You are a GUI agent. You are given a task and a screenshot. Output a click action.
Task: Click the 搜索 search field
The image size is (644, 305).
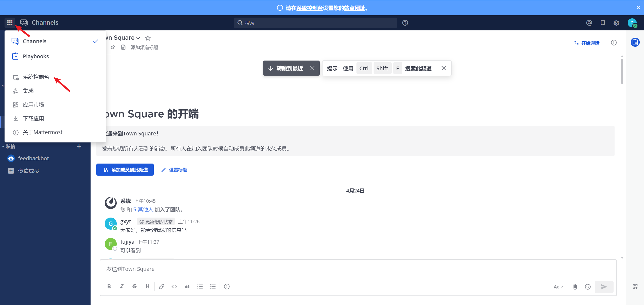[x=315, y=23]
